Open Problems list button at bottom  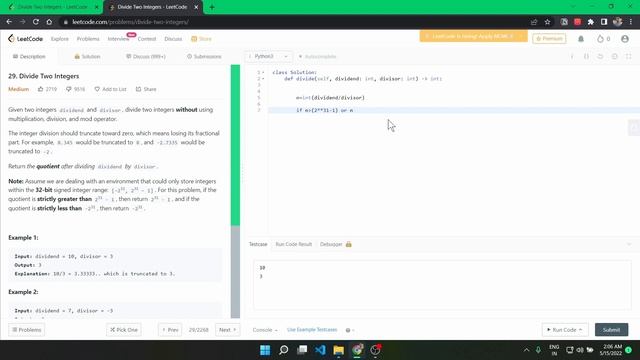pyautogui.click(x=27, y=330)
